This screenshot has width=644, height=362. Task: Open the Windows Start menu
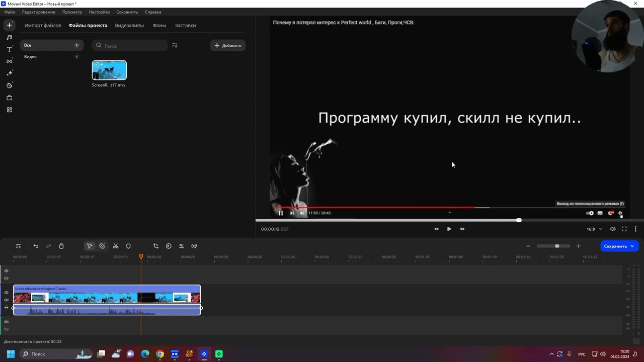tap(11, 354)
